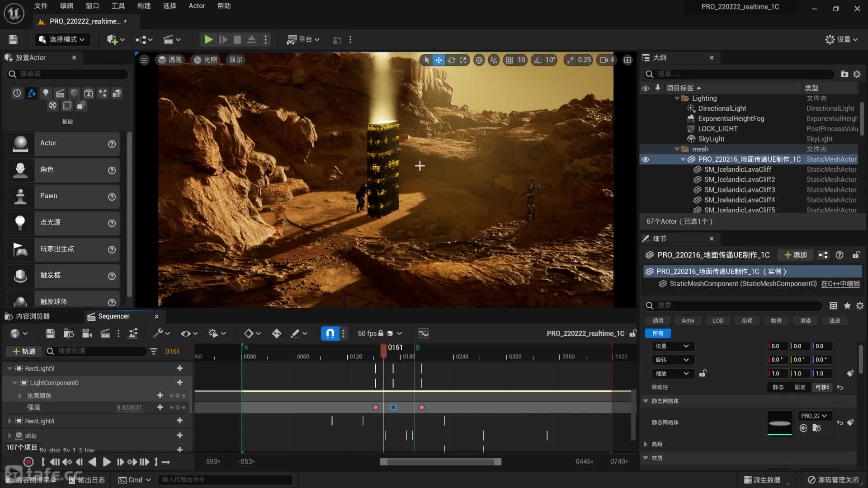This screenshot has width=868, height=488.
Task: Click the Sequencer record button
Action: (x=28, y=462)
